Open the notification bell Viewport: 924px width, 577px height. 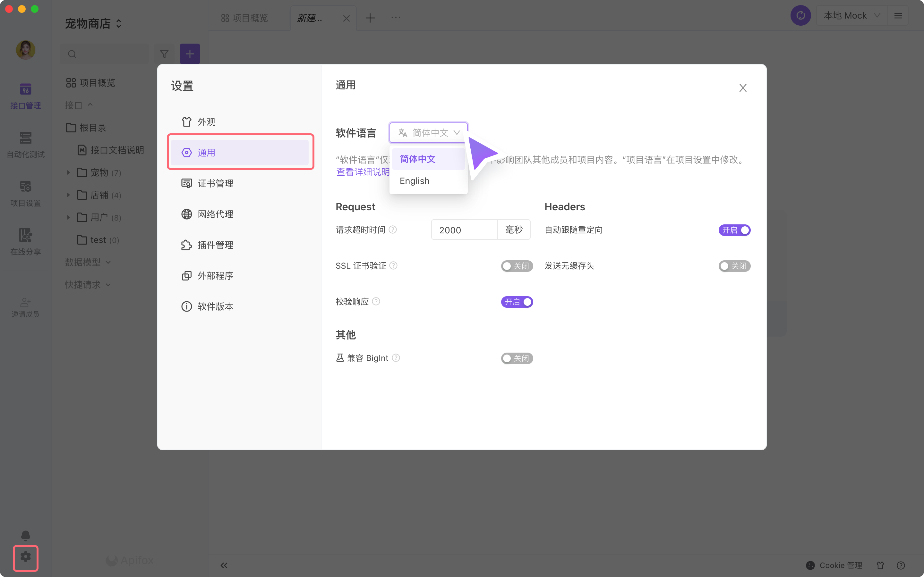(x=25, y=535)
